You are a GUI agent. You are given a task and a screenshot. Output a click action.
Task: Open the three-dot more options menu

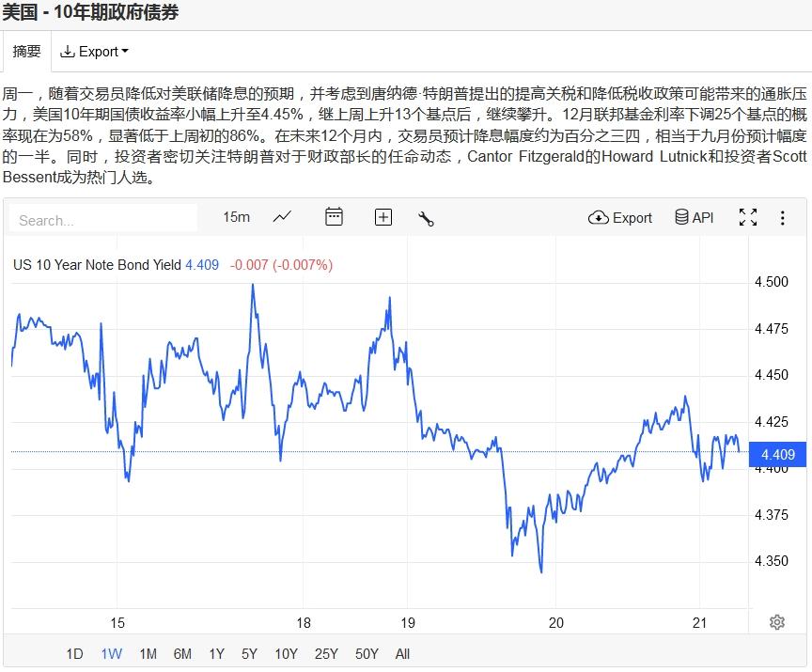tap(783, 217)
